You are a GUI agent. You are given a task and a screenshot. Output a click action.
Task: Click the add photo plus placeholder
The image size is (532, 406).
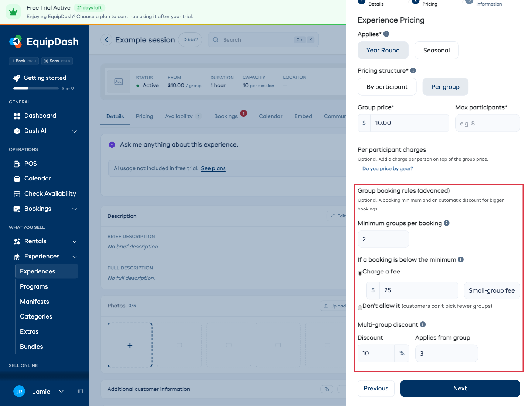pos(130,345)
